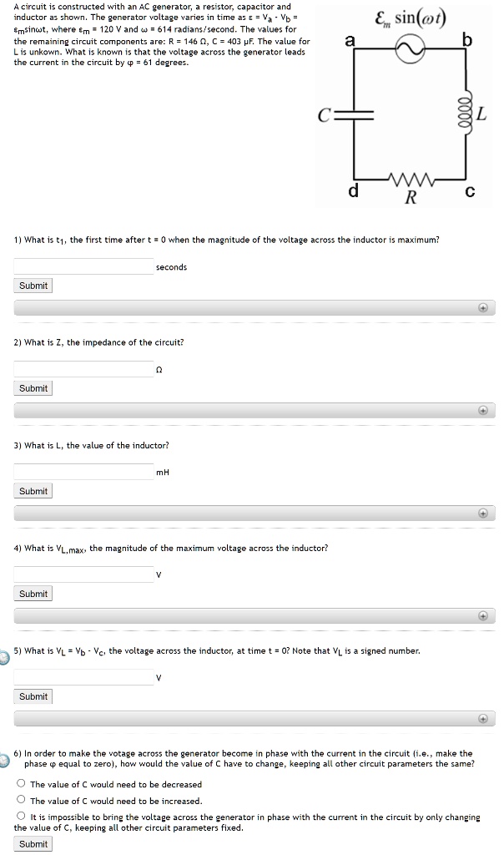Click the plus icon below the impedance question
504x855 pixels.
pyautogui.click(x=482, y=411)
